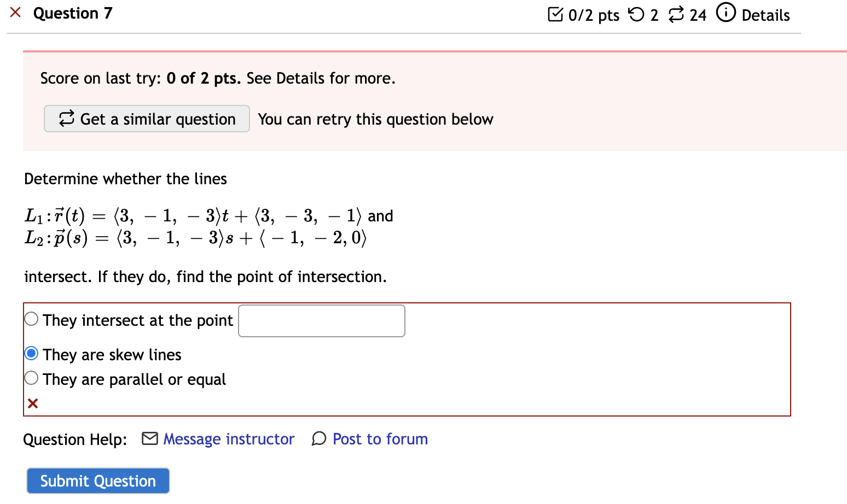Click the red X incorrect answer mark
Image resolution: width=847 pixels, height=504 pixels.
click(x=33, y=403)
